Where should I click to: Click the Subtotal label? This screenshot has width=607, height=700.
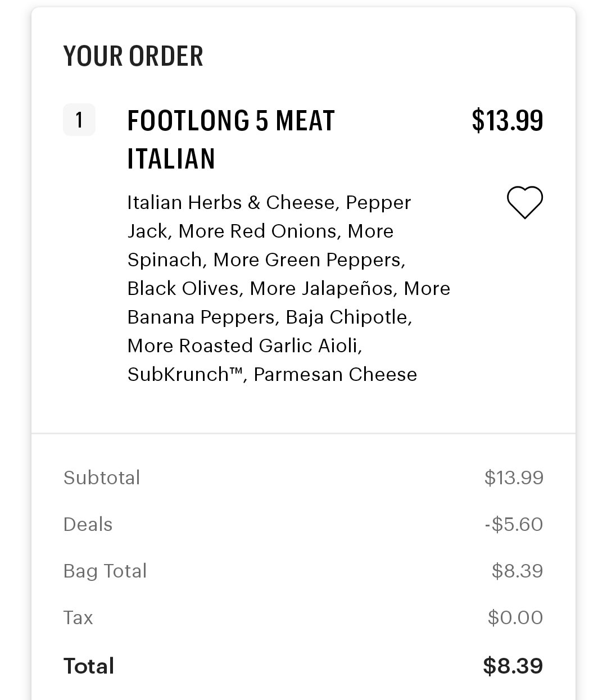tap(102, 478)
